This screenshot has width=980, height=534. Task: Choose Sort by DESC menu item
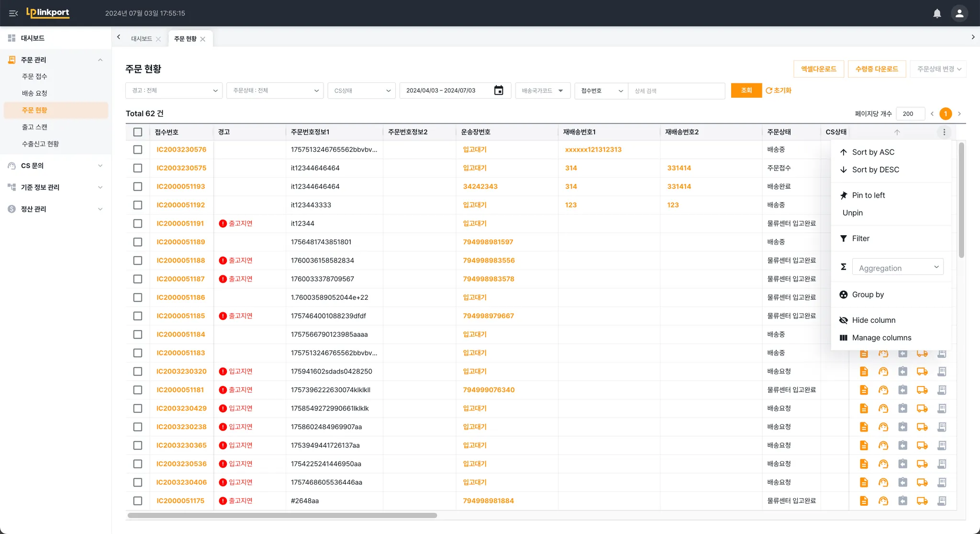(x=875, y=170)
